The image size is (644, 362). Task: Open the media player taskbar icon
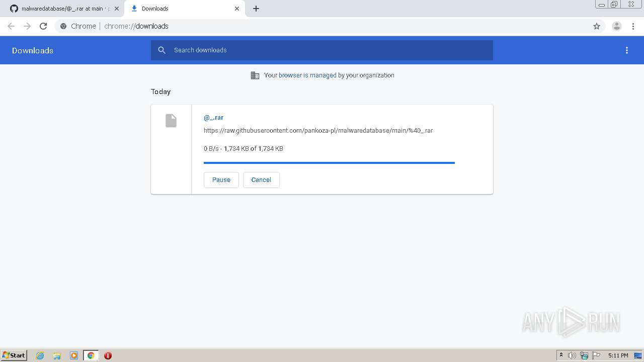74,355
